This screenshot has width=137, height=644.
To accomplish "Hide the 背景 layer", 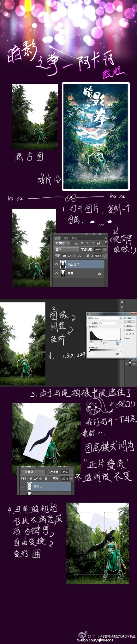I will [x=56, y=273].
